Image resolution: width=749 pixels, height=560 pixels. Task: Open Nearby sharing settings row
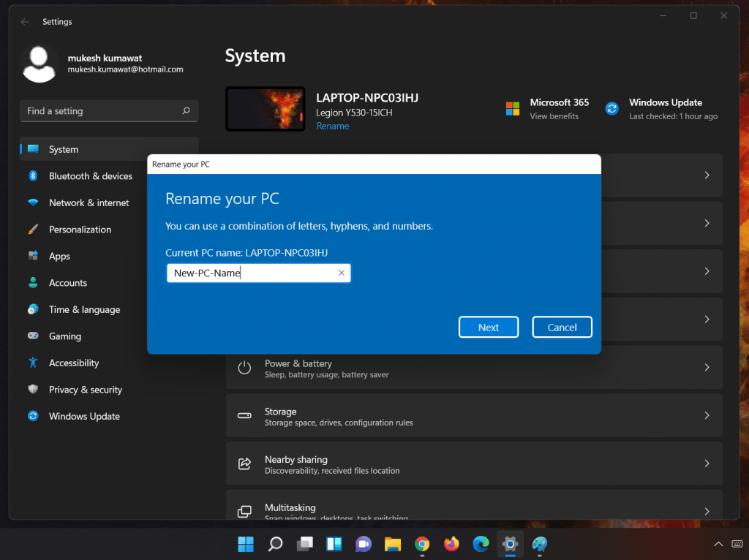[x=474, y=463]
